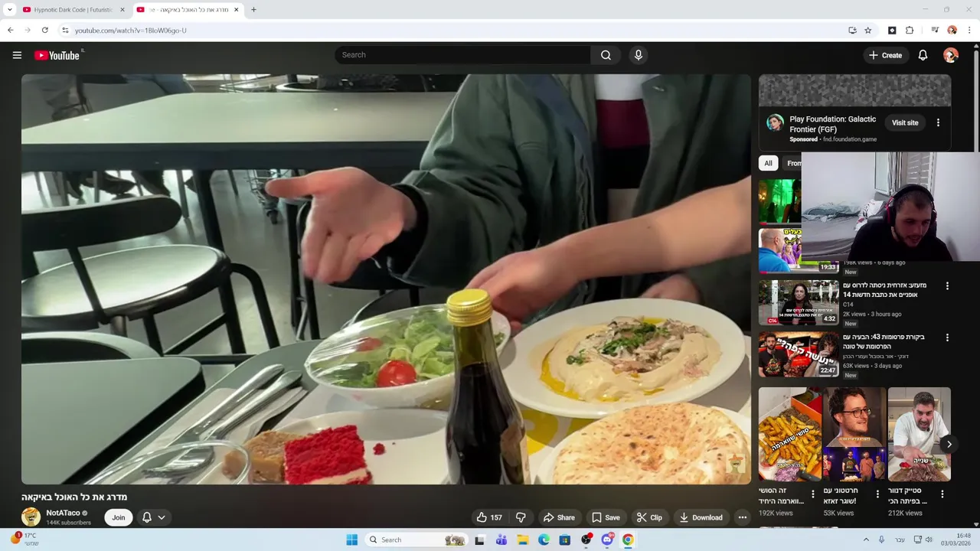Open the Shorts thumbnail with glasses man
The width and height of the screenshot is (980, 551).
click(854, 434)
